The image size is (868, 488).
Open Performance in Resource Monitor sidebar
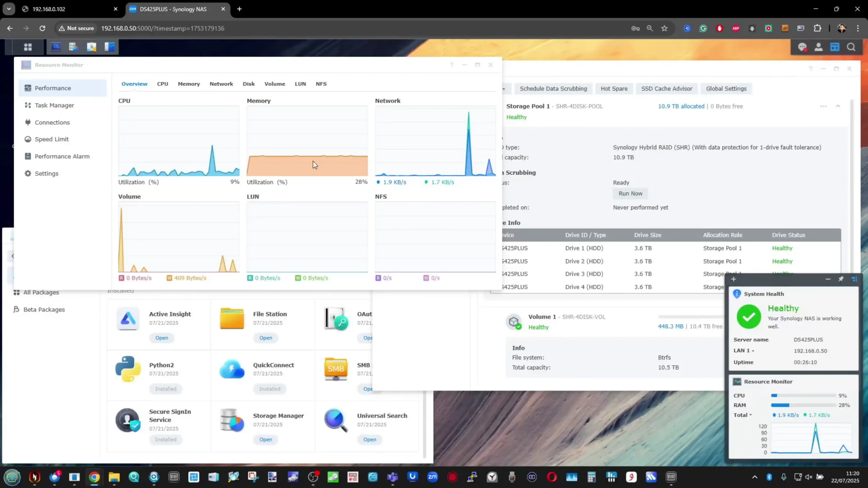(x=62, y=88)
